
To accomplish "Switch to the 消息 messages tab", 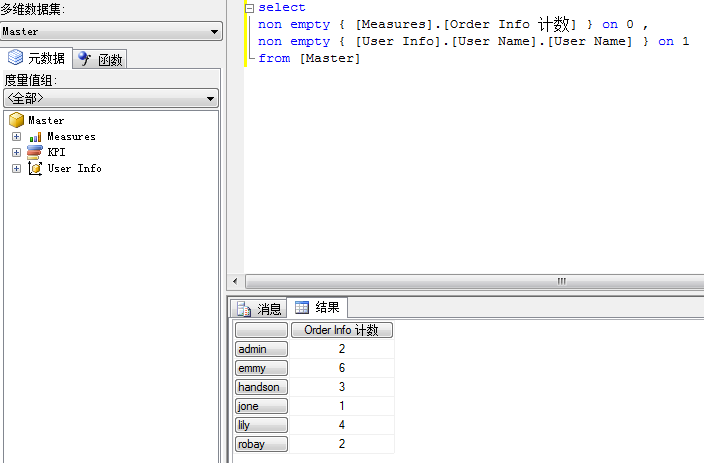I will [259, 309].
